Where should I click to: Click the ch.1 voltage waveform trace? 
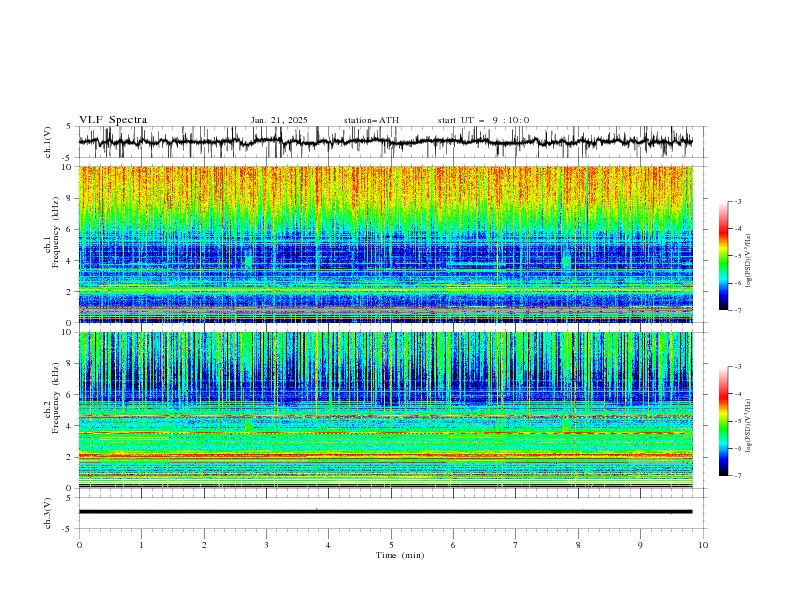[x=386, y=142]
